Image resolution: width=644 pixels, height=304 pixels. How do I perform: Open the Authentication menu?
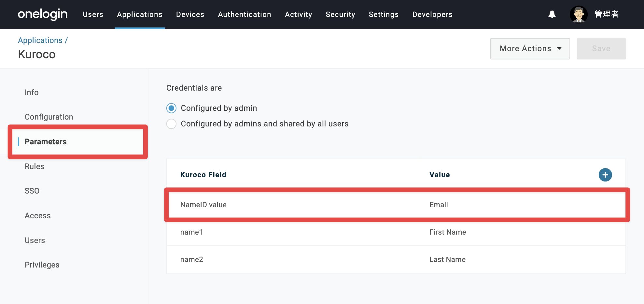245,14
